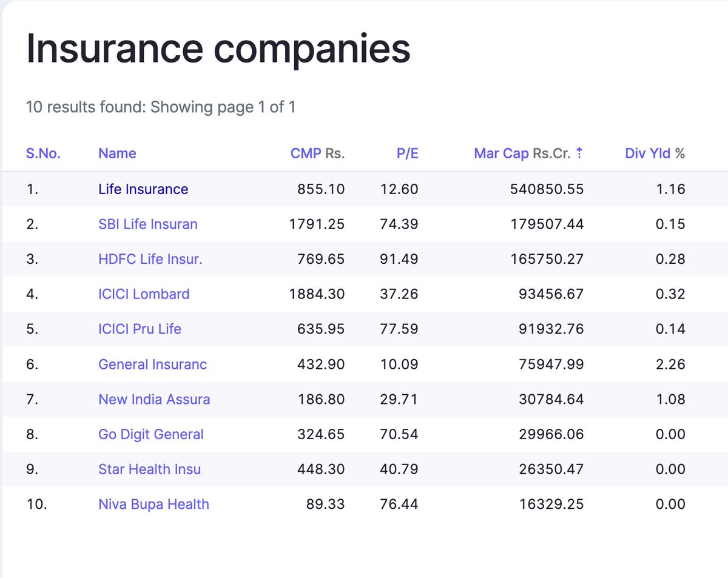Select P/E value 74.39
This screenshot has width=728, height=578.
(x=399, y=224)
